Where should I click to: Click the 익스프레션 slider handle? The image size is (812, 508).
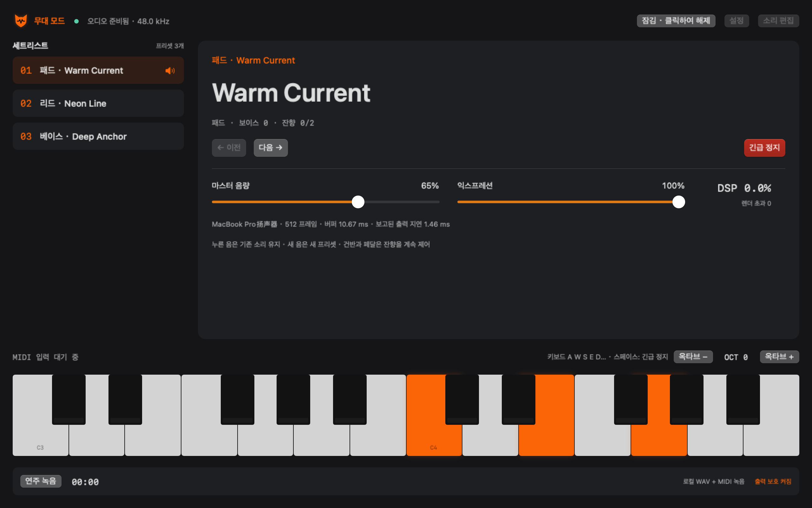(678, 202)
